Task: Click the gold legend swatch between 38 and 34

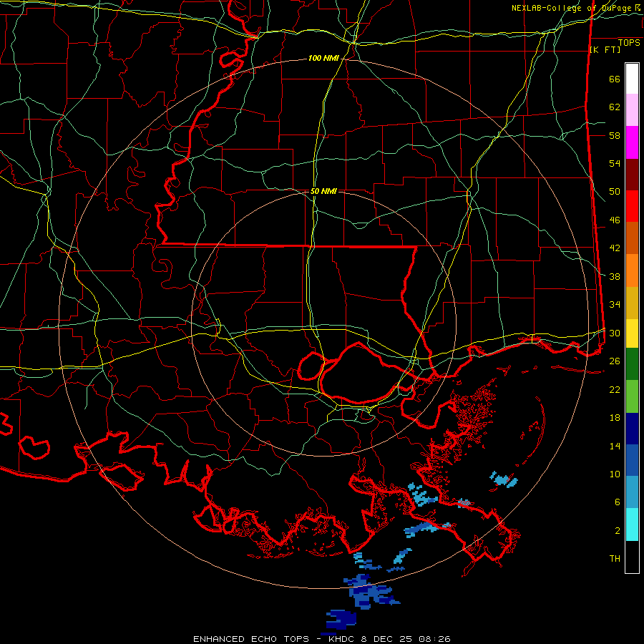Action: [x=632, y=303]
